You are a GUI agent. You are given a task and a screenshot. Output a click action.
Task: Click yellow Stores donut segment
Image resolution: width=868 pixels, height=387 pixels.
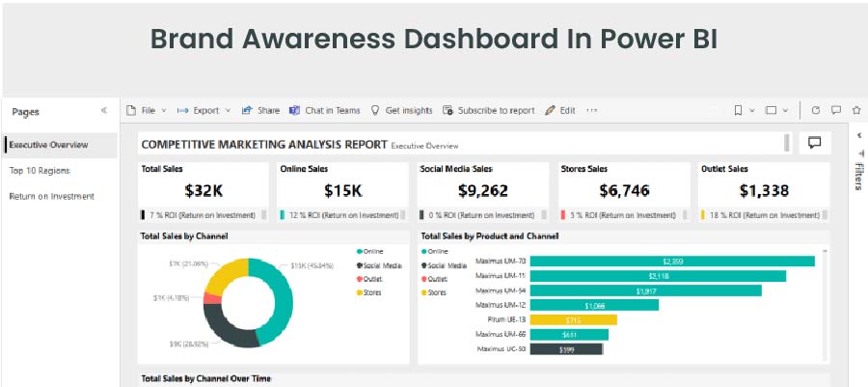[x=223, y=277]
